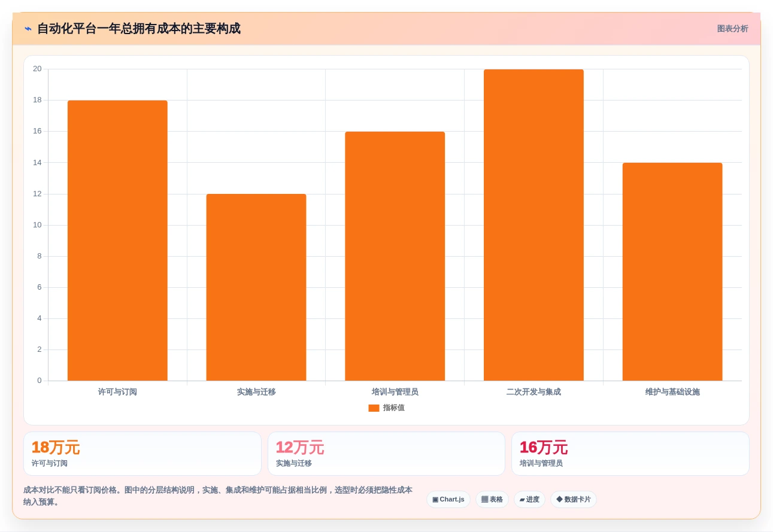The height and width of the screenshot is (532, 773).
Task: Click the 实施与迁移 x-axis label
Action: pyautogui.click(x=256, y=392)
